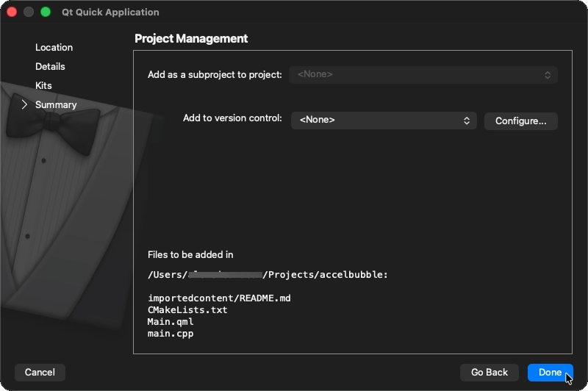Click the arrow indicator beside Summary
The image size is (588, 391).
[24, 104]
